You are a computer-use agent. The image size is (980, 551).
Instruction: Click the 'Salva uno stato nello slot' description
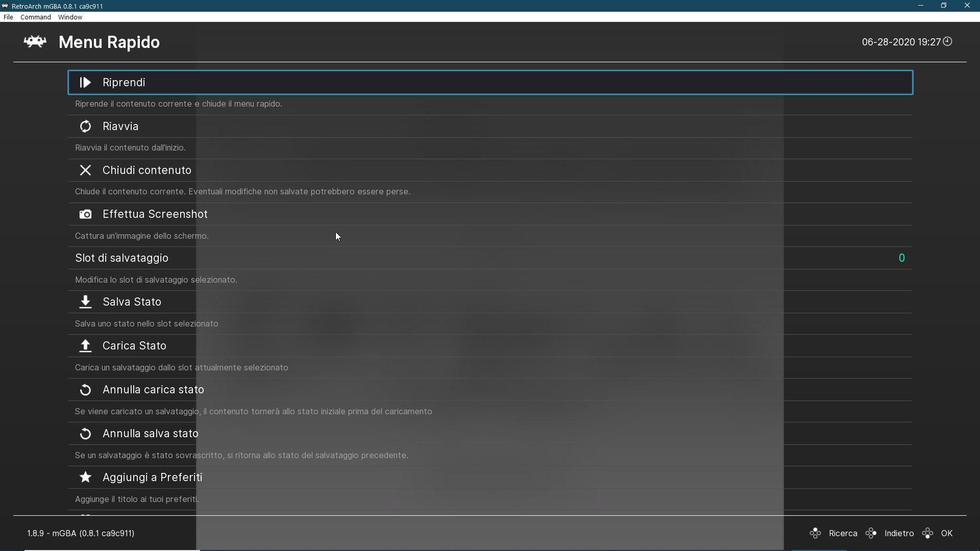(x=146, y=323)
